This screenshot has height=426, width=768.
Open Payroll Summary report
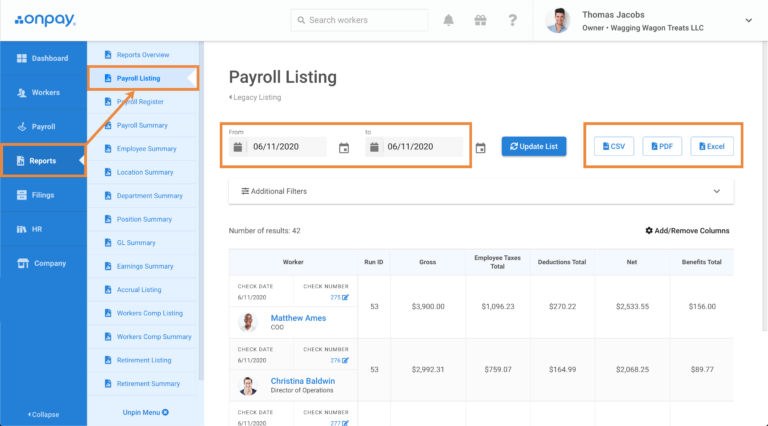click(x=142, y=125)
